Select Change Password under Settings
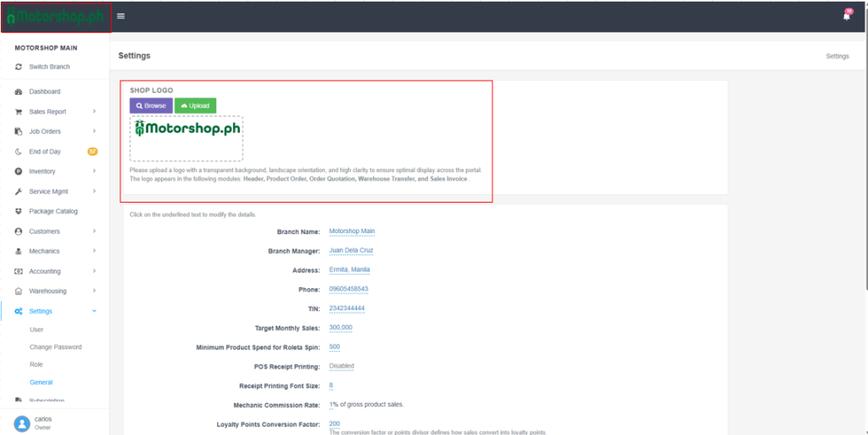Viewport: 868px width, 435px height. tap(55, 347)
